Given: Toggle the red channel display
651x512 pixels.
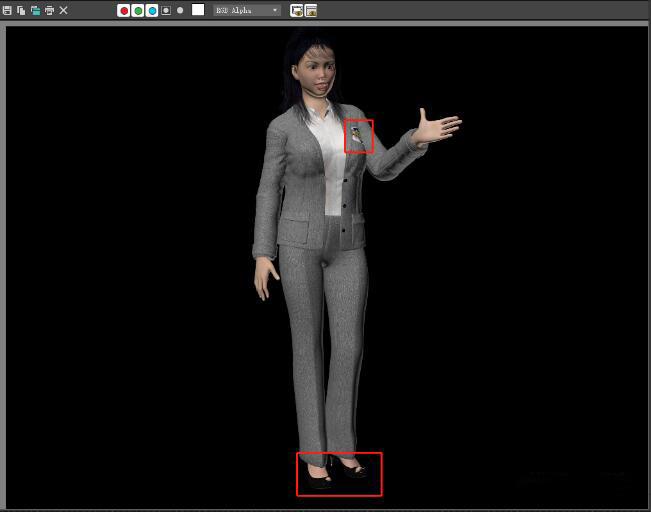Looking at the screenshot, I should (124, 10).
